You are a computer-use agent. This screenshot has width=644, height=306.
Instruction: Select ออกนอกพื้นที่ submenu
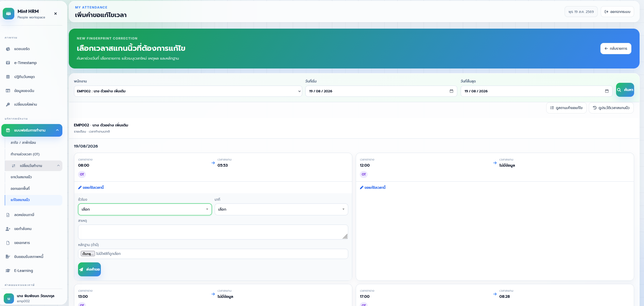33,188
